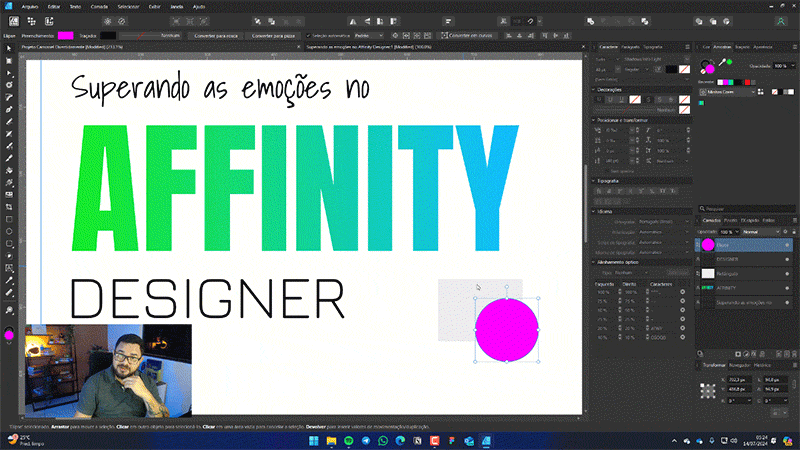
Task: Open the account icon at top right
Action: click(781, 21)
